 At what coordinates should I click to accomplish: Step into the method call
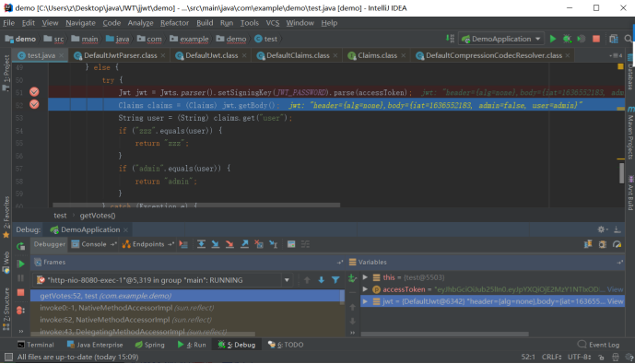pyautogui.click(x=216, y=244)
